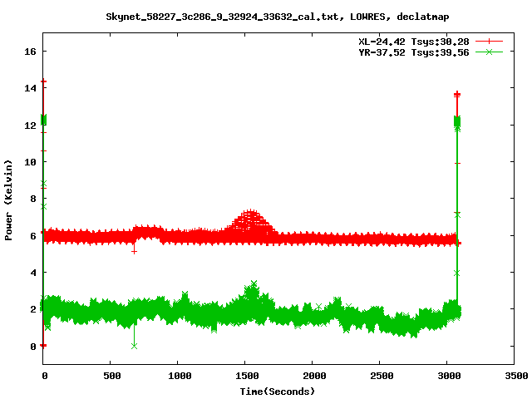Image resolution: width=532 pixels, height=399 pixels.
Task: Click the y-axis tick label 2
Action: [x=33, y=309]
